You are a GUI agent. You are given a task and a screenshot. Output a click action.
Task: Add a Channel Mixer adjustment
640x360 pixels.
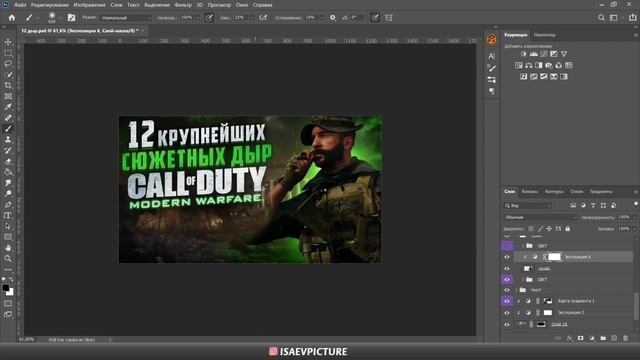(559, 65)
